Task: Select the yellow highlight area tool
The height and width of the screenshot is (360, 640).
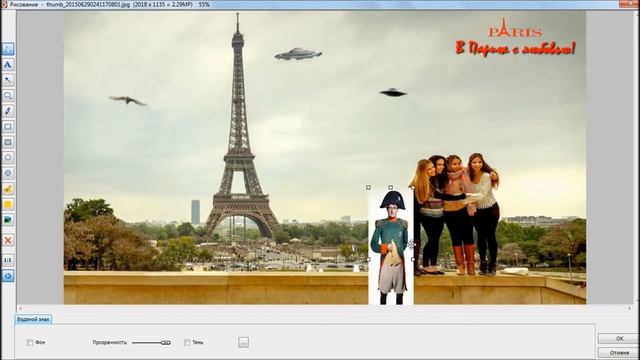Action: tap(8, 204)
